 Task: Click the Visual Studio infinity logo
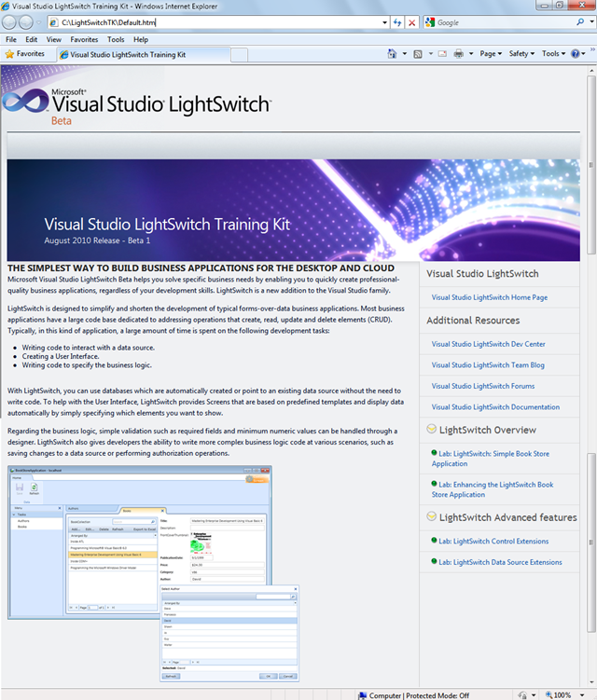(x=25, y=101)
